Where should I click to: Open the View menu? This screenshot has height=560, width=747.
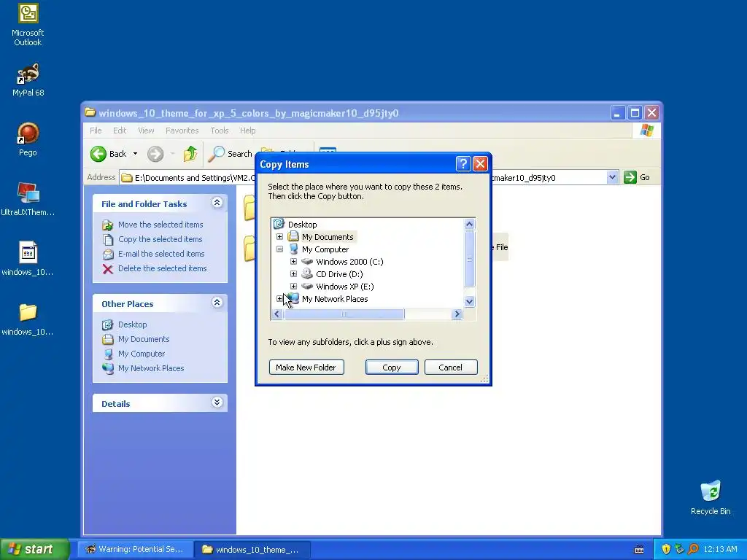point(146,131)
